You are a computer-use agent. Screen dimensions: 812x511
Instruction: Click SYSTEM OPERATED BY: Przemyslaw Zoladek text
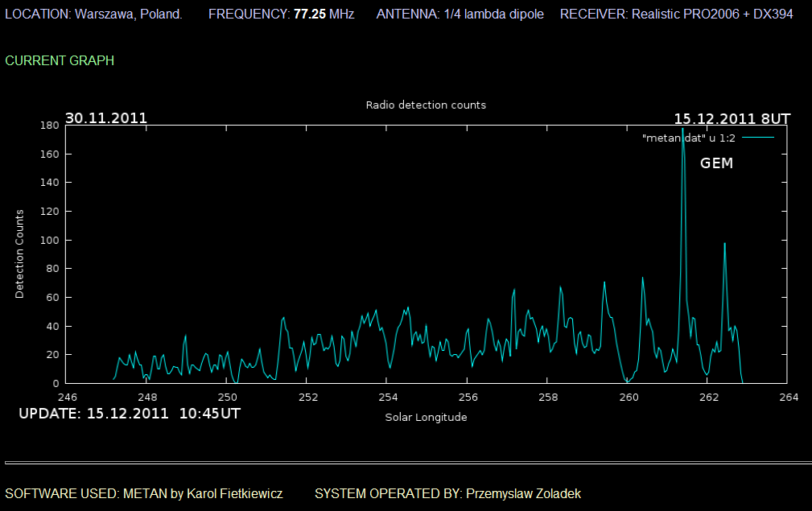[x=447, y=493]
